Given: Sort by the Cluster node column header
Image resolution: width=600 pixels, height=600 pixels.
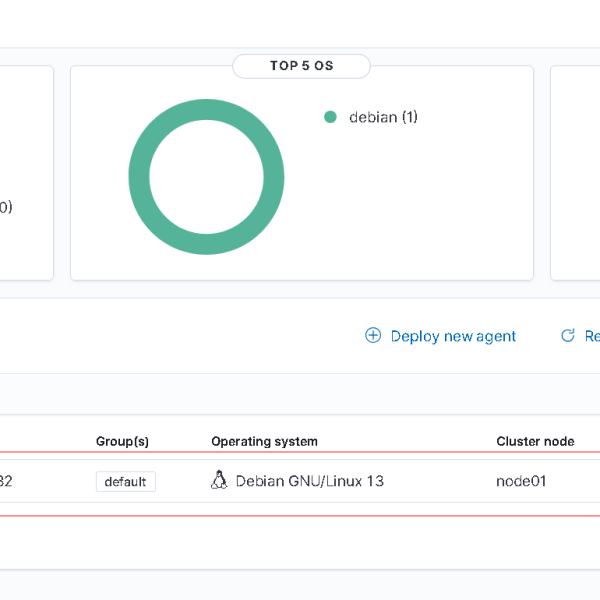Looking at the screenshot, I should (535, 441).
